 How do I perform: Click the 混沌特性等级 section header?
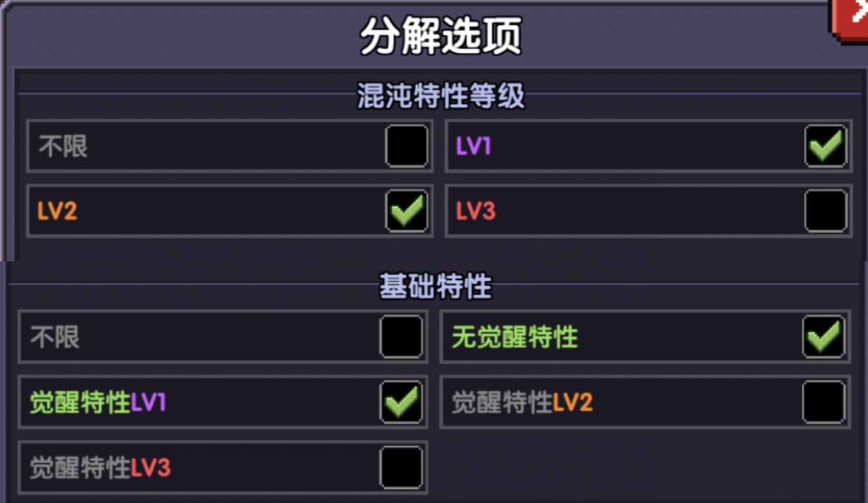pyautogui.click(x=440, y=95)
